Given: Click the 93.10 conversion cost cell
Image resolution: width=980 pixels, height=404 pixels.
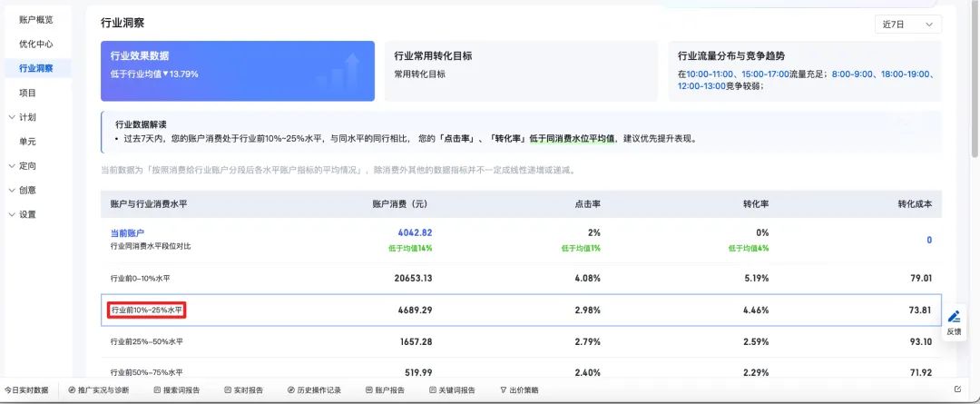Looking at the screenshot, I should 921,342.
